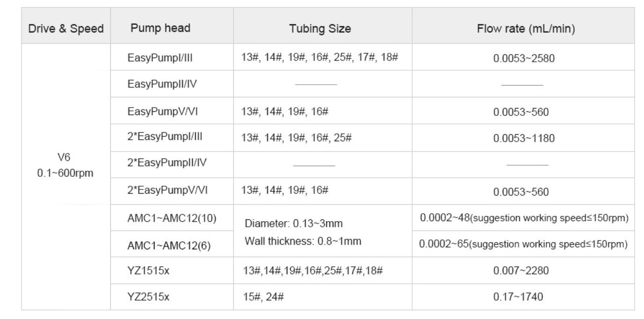
Task: Select the EasyPumpI/III pump head cell
Action: pos(172,58)
